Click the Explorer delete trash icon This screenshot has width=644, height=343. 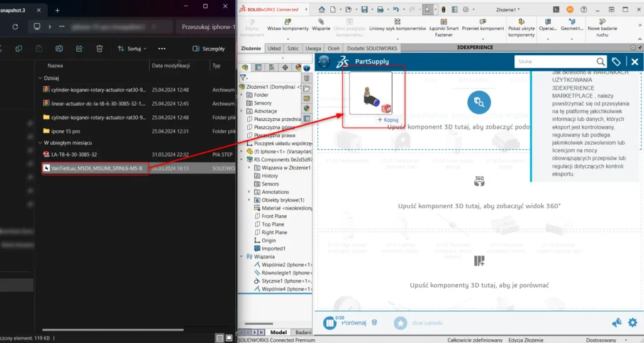tap(99, 48)
